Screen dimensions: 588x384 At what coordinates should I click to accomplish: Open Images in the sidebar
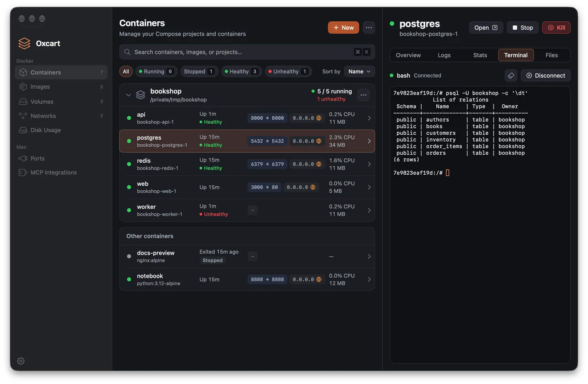[61, 86]
